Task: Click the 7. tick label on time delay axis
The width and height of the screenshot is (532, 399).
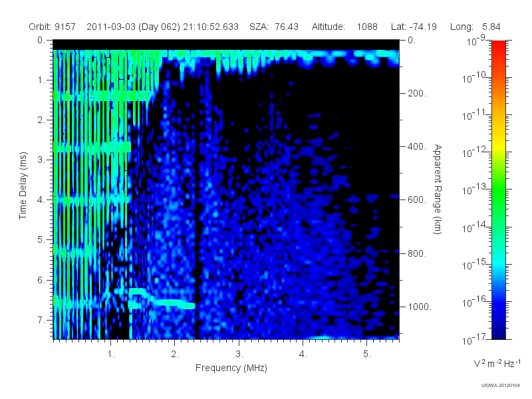Action: tap(41, 320)
